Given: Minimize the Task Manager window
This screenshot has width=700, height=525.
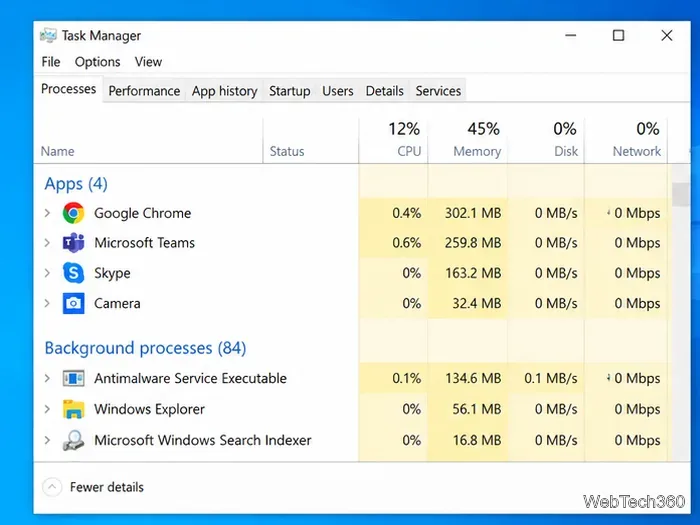Looking at the screenshot, I should [x=571, y=35].
